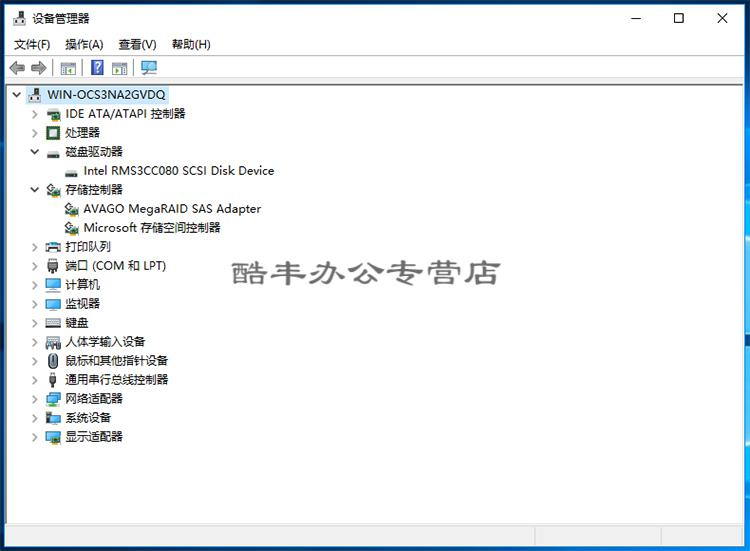750x551 pixels.
Task: Expand the 端口 (COM 和 LPT) node
Action: [x=34, y=266]
